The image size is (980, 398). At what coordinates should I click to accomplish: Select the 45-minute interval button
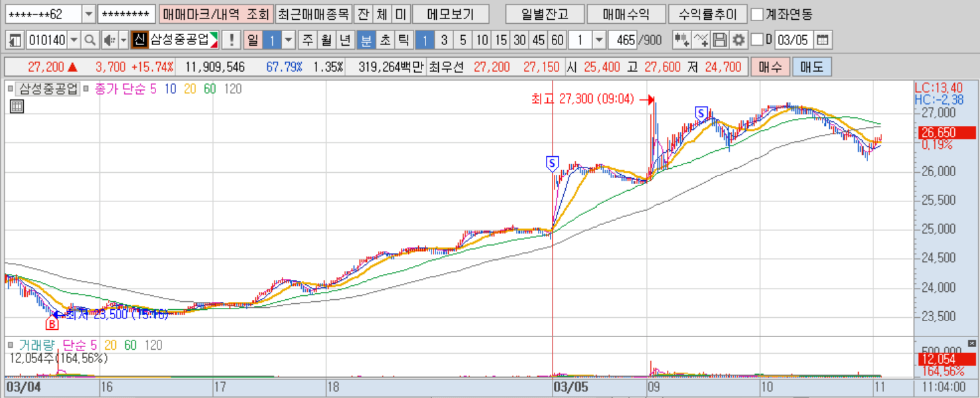point(539,40)
